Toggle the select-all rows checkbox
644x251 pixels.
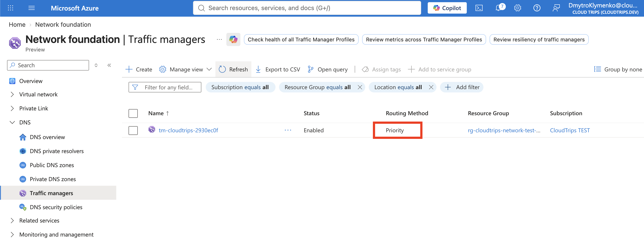point(133,113)
